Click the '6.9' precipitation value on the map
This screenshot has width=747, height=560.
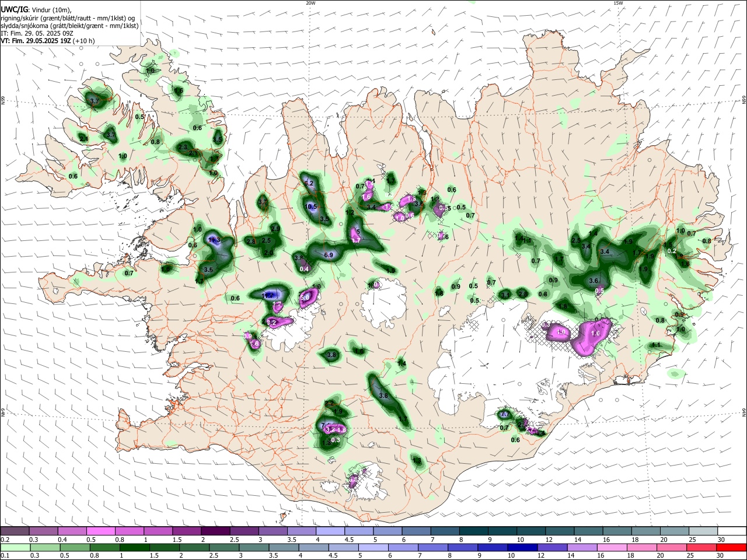click(329, 255)
